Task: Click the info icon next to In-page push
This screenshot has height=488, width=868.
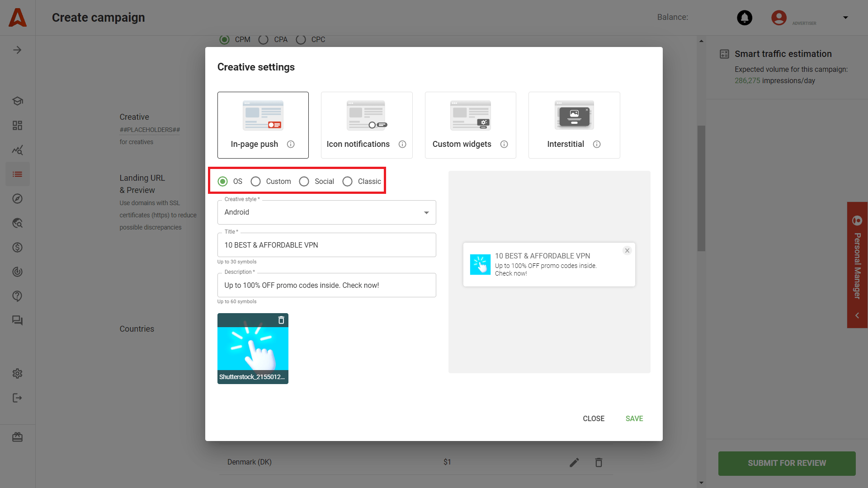Action: click(291, 144)
